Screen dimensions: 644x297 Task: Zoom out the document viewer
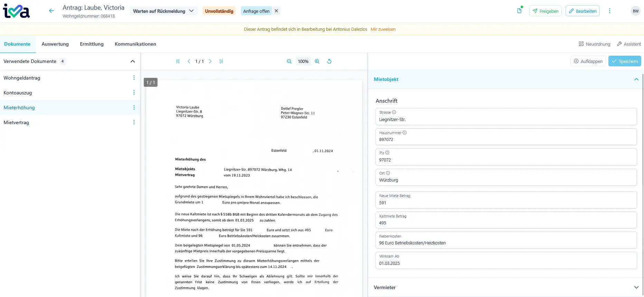point(289,61)
